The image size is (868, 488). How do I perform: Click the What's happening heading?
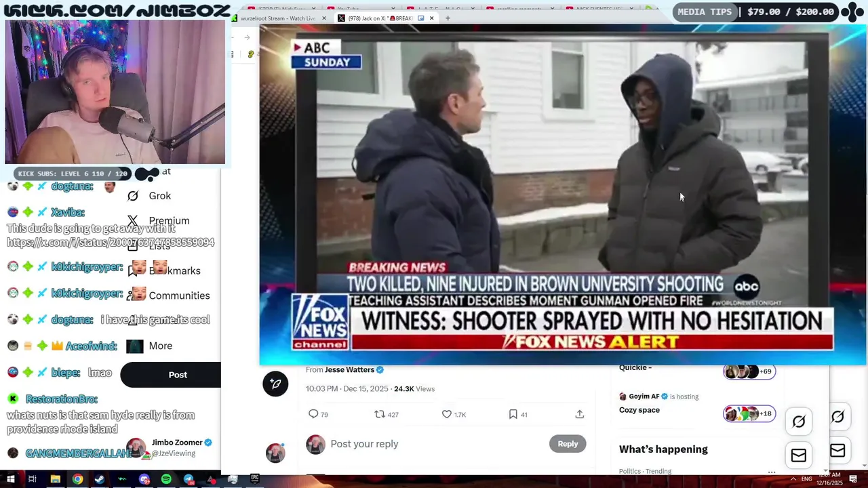[x=663, y=449]
